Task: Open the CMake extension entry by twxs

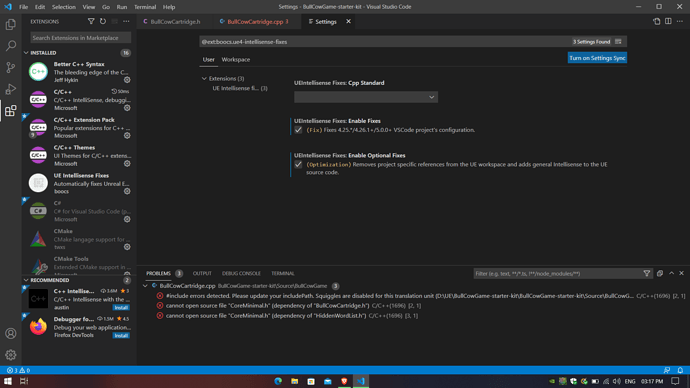Action: tap(78, 239)
